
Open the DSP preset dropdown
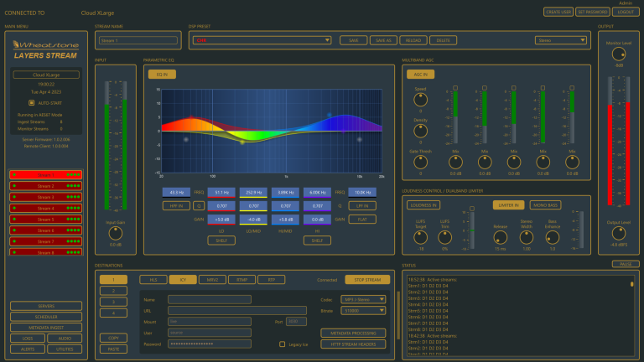(x=260, y=39)
